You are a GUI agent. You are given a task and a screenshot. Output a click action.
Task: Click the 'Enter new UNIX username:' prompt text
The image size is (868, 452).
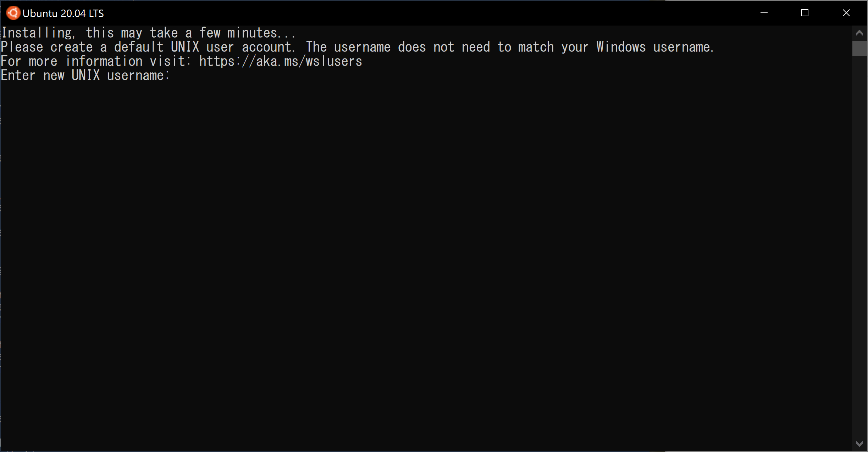(x=85, y=76)
